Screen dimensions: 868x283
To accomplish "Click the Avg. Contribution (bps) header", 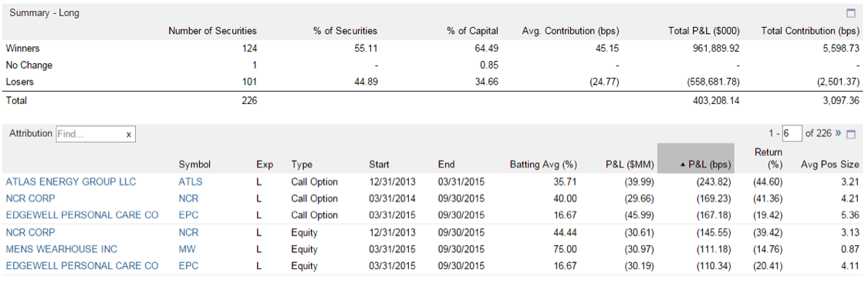I will (x=570, y=31).
